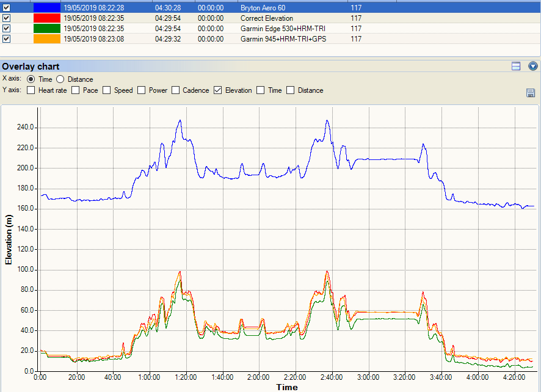Uncheck the Bryton Aero 60 row checkbox
This screenshot has width=541, height=392.
7,7
